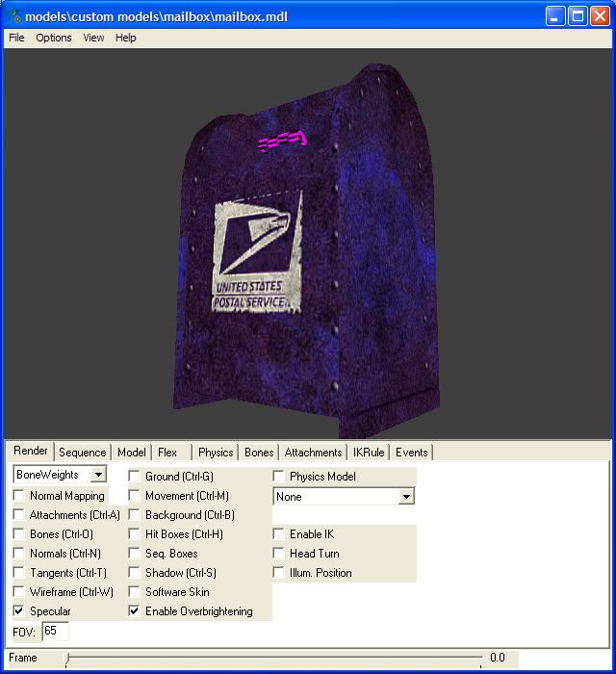Check the Physics Model checkbox
The height and width of the screenshot is (674, 616).
278,477
